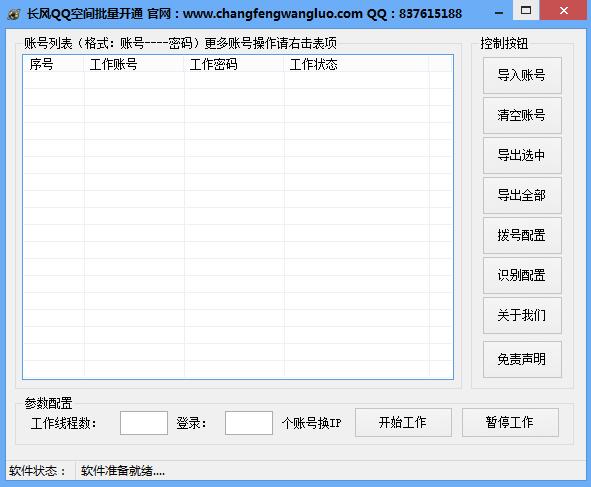The height and width of the screenshot is (487, 591).
Task: Export selected via 导出选中 button
Action: coord(522,155)
